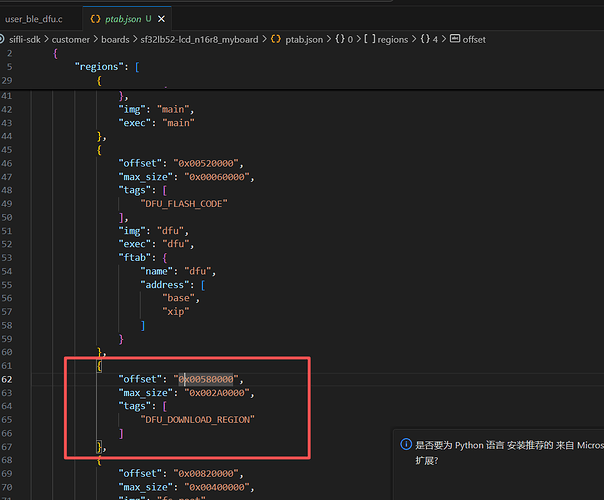This screenshot has height=500, width=604.
Task: Click the regions array icon in breadcrumb
Action: (371, 39)
